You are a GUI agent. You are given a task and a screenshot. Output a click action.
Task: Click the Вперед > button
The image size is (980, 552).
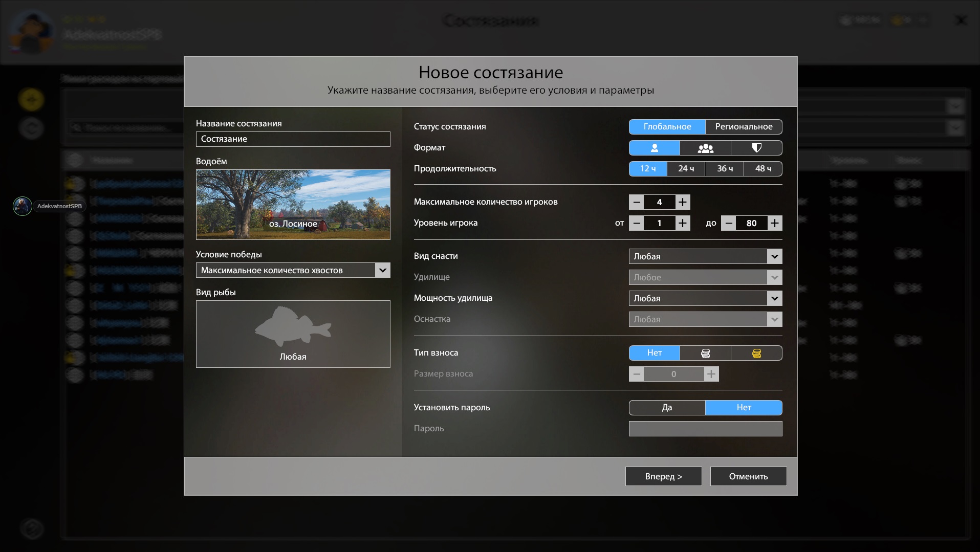tap(663, 476)
